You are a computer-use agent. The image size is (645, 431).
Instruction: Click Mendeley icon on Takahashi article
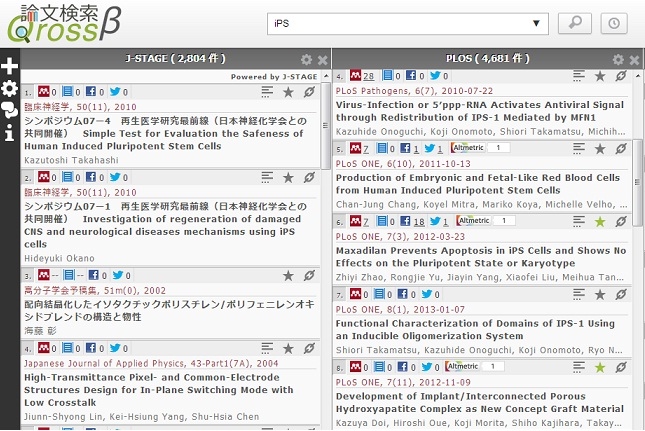click(43, 91)
